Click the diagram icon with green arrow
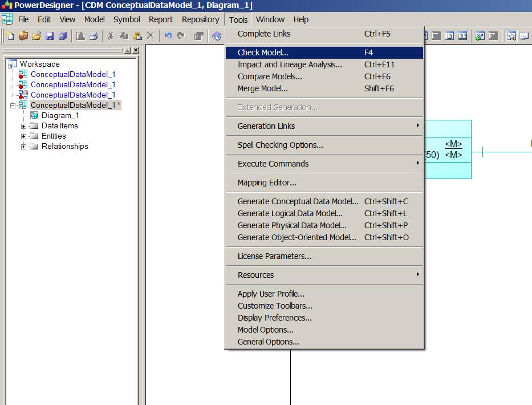The image size is (532, 405). point(480,35)
